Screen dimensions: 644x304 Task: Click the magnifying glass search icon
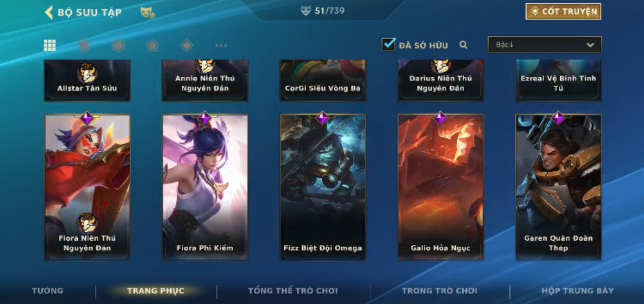click(463, 45)
